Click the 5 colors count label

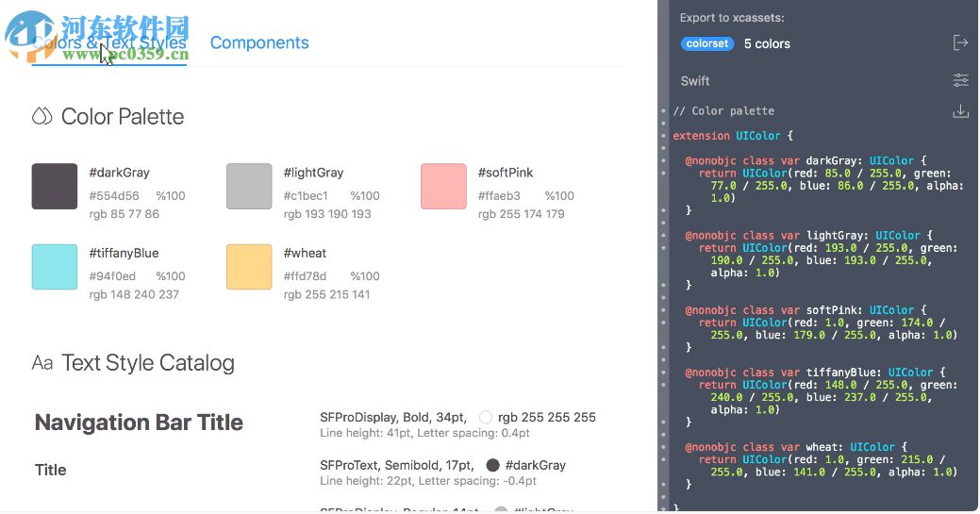[767, 43]
